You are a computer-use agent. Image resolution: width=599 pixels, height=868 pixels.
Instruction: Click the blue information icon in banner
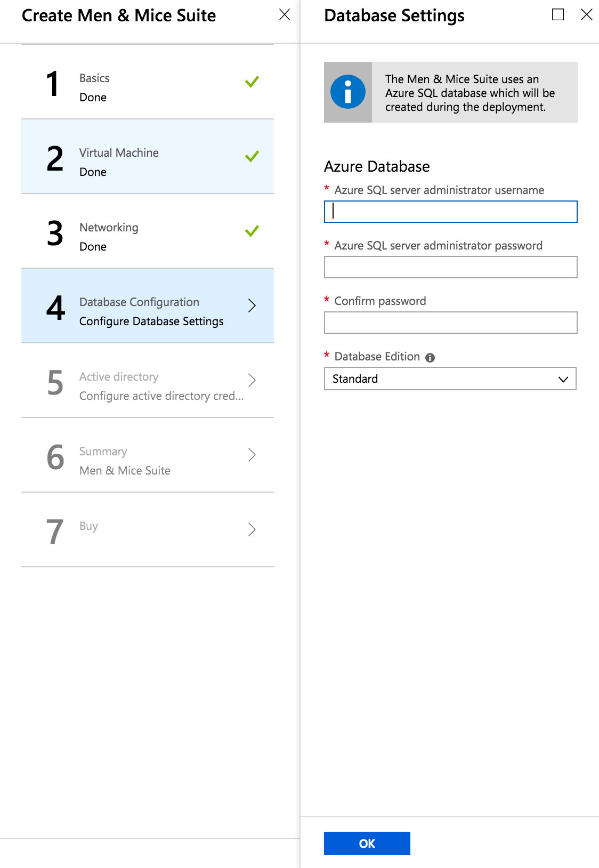(x=347, y=92)
